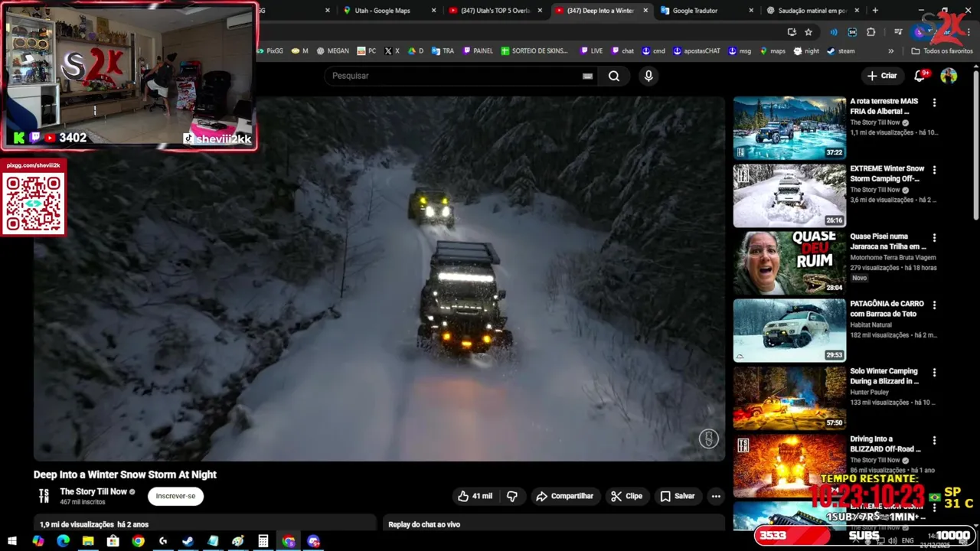Open PixGG bookmark
The image size is (980, 551).
pyautogui.click(x=269, y=51)
